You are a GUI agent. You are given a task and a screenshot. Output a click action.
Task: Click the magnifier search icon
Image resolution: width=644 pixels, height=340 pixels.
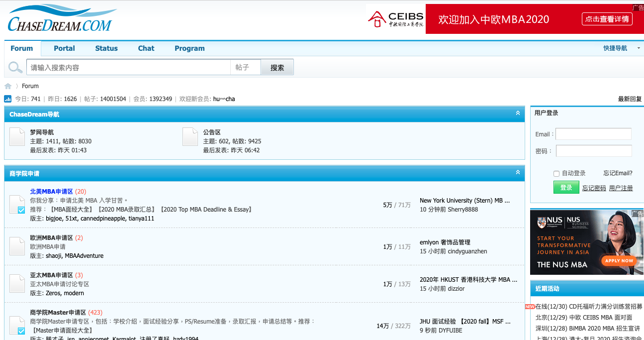(15, 67)
